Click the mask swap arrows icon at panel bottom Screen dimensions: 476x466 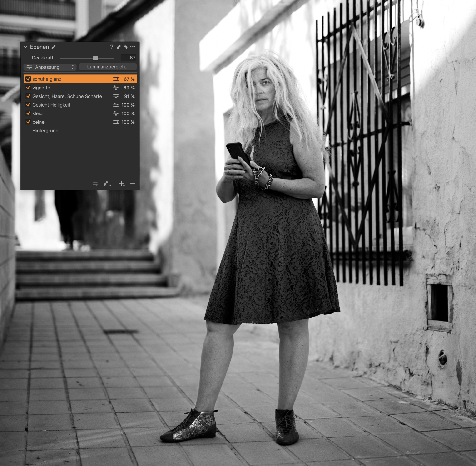pos(95,184)
